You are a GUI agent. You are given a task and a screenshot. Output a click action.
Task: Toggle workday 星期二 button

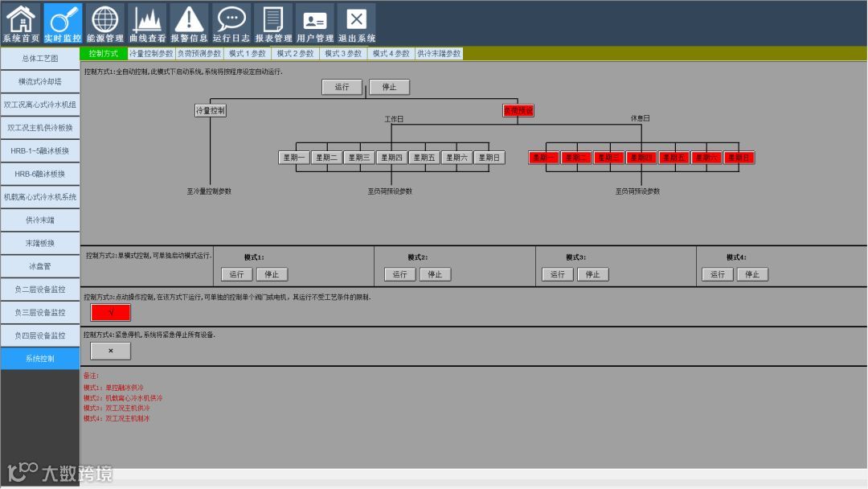point(326,158)
